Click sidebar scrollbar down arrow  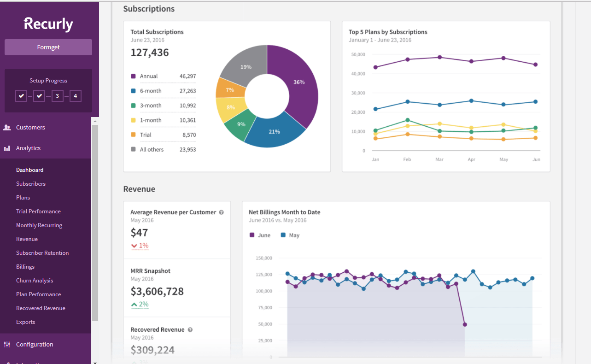pos(95,362)
